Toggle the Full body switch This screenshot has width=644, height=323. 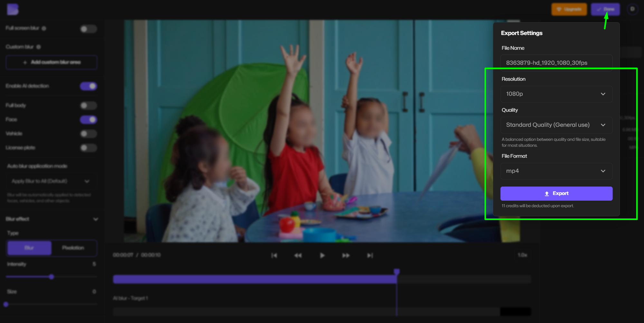pos(89,106)
